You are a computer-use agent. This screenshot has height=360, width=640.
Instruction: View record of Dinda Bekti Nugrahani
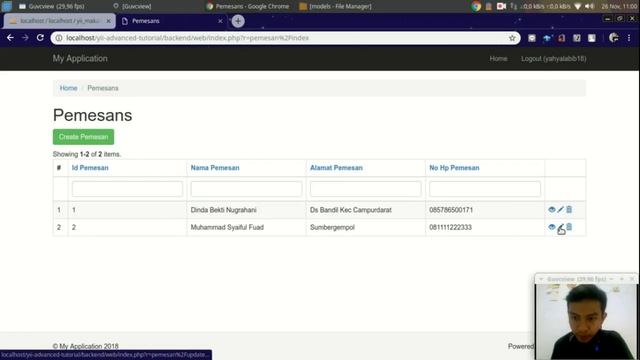tap(552, 210)
